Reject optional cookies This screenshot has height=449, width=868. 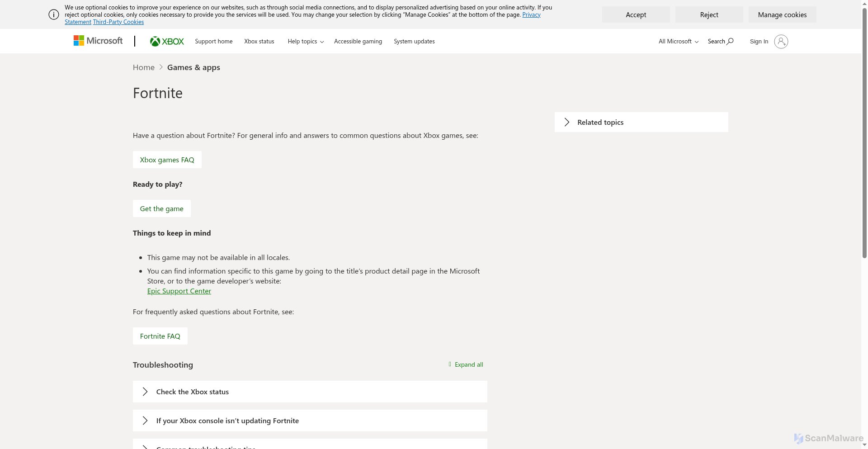709,14
